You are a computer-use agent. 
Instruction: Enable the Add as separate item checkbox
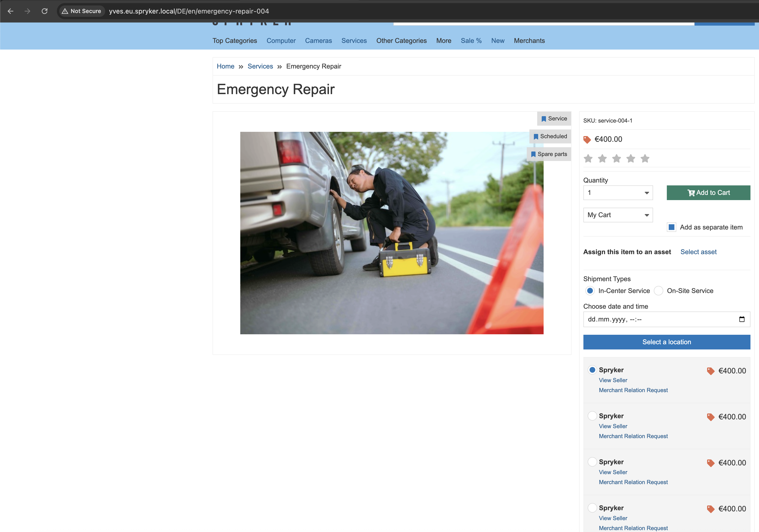click(x=671, y=227)
